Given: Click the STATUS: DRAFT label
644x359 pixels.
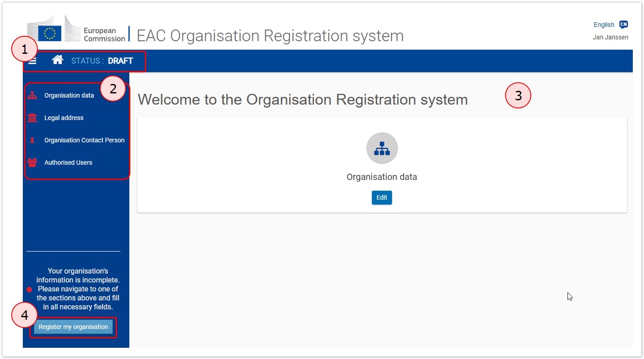Looking at the screenshot, I should tap(102, 61).
